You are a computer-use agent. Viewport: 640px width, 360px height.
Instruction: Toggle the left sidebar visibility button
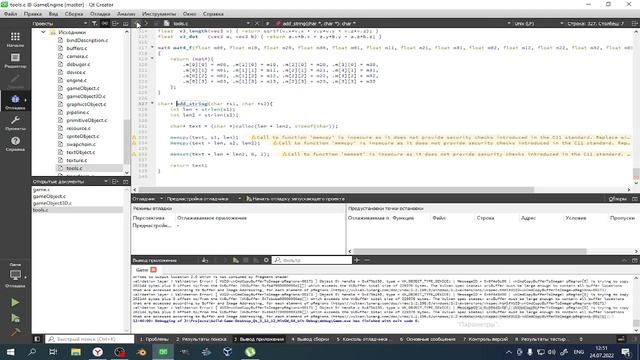coord(37,339)
